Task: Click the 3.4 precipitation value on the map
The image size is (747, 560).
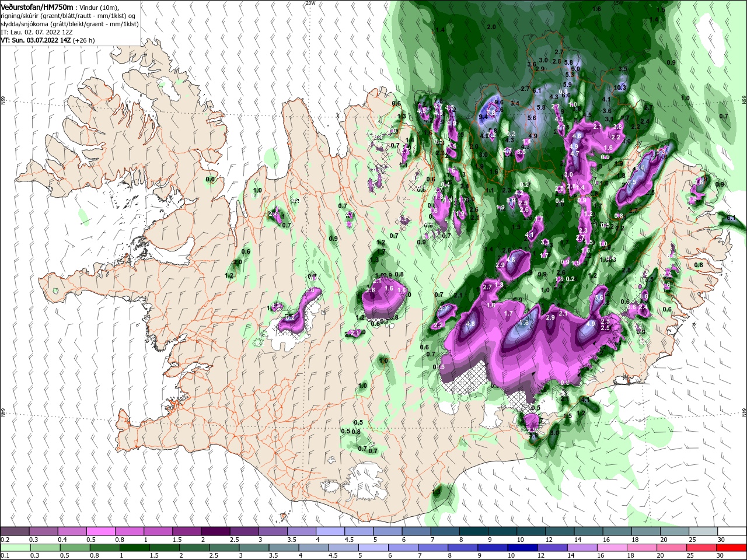Action: [515, 103]
